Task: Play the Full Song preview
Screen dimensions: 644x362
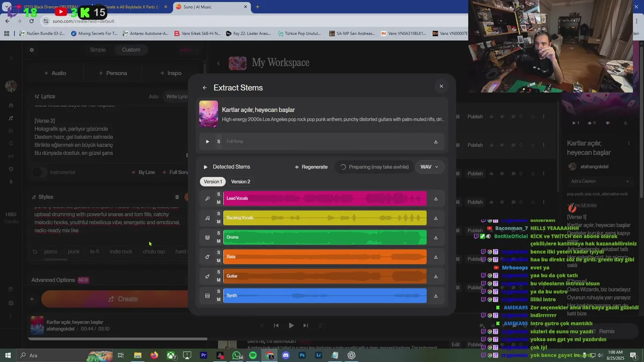Action: pos(207,141)
